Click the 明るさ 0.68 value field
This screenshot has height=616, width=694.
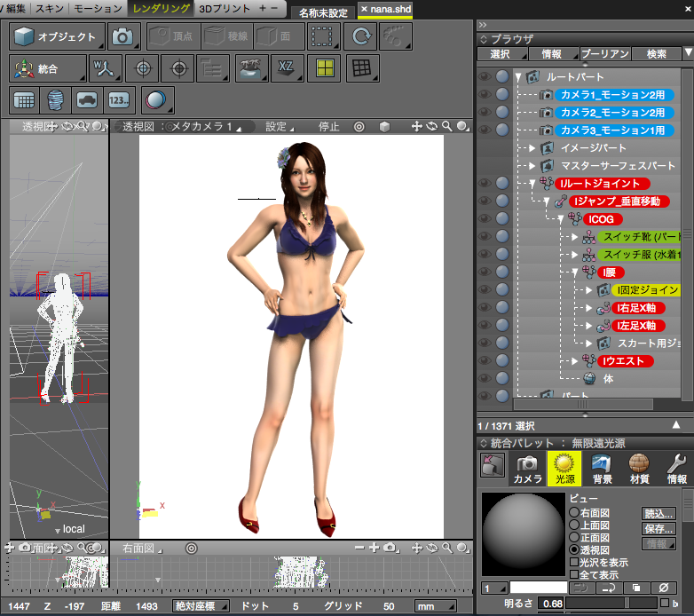click(551, 604)
